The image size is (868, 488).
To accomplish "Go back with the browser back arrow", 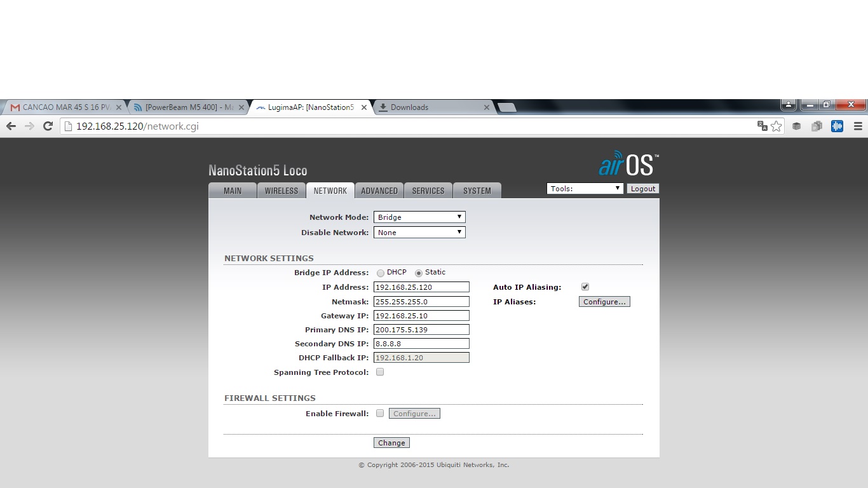I will pos(11,126).
